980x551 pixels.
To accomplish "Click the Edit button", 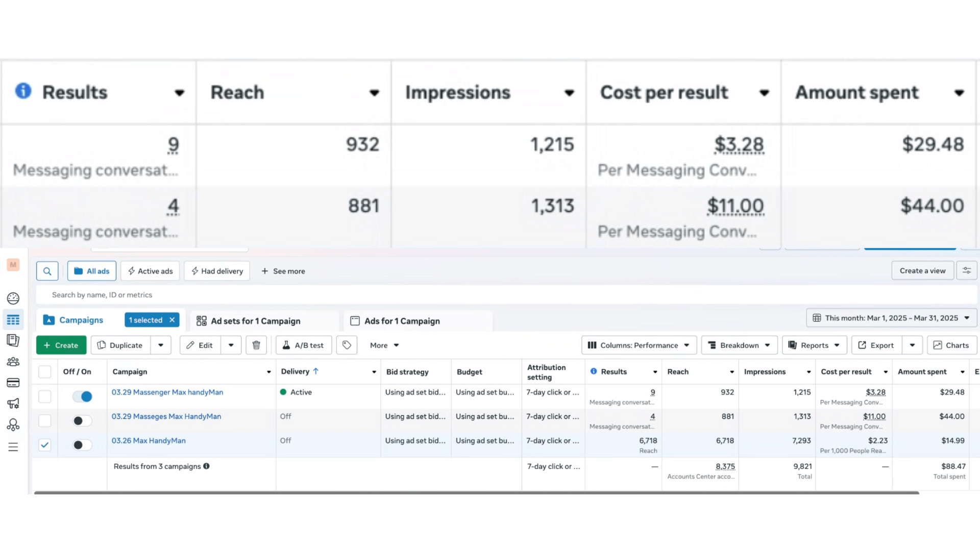I will point(200,345).
